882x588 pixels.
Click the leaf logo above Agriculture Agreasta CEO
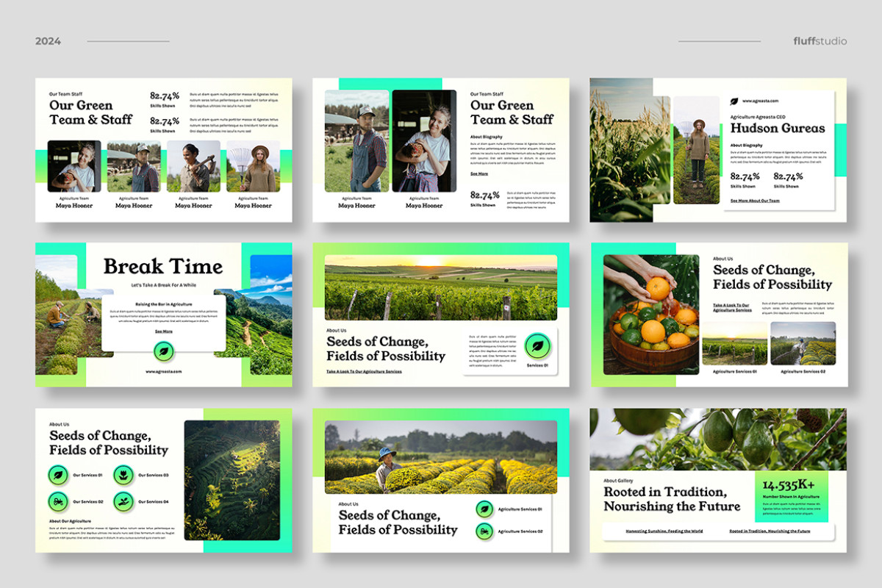734,101
